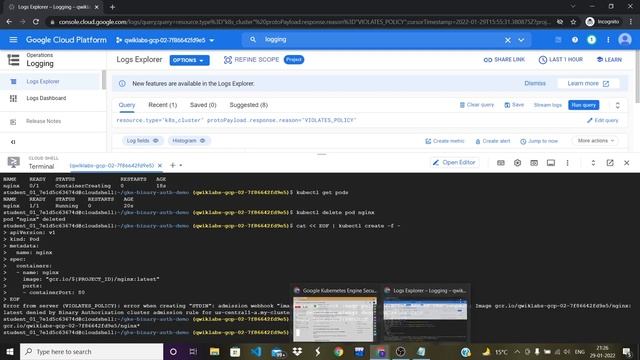Open the Help question mark icon
Viewport: 640px width, 360px height.
[575, 40]
